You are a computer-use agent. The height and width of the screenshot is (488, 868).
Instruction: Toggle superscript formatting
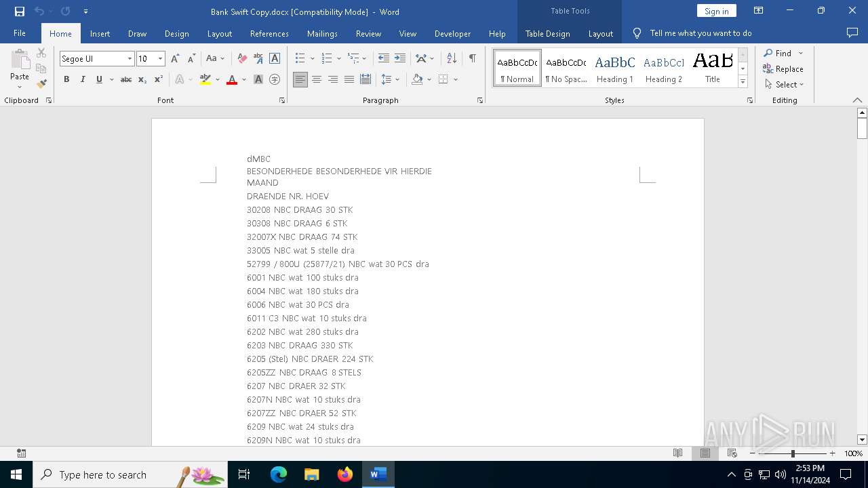tap(159, 79)
